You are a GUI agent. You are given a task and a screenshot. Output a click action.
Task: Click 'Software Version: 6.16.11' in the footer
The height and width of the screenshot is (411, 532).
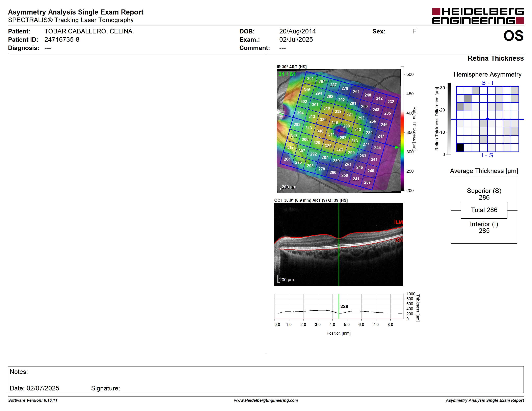tap(33, 400)
